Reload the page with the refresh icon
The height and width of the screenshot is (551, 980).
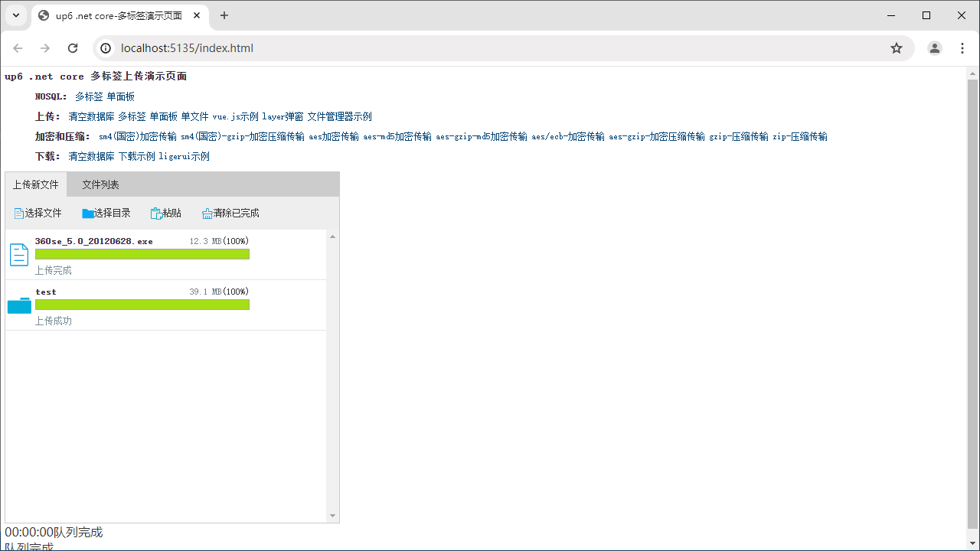point(73,48)
